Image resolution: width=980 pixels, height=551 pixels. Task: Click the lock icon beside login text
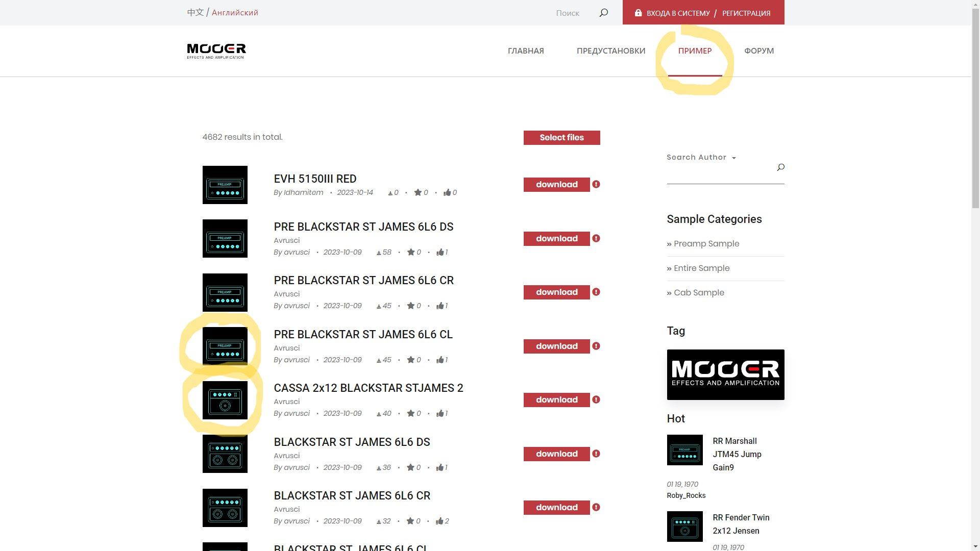pyautogui.click(x=638, y=13)
